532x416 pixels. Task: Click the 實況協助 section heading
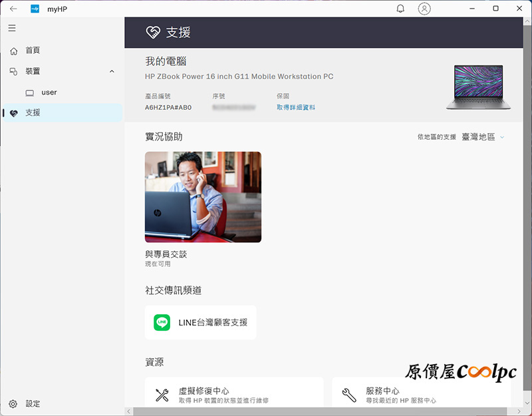coord(164,137)
